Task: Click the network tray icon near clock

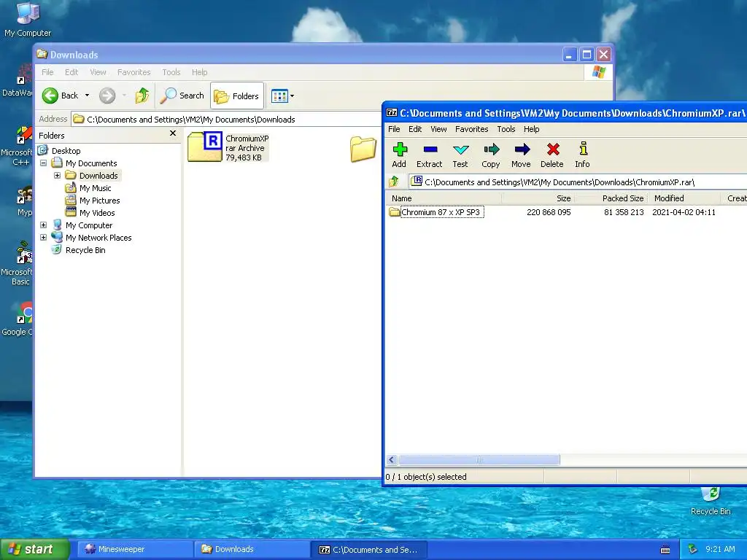Action: (692, 549)
